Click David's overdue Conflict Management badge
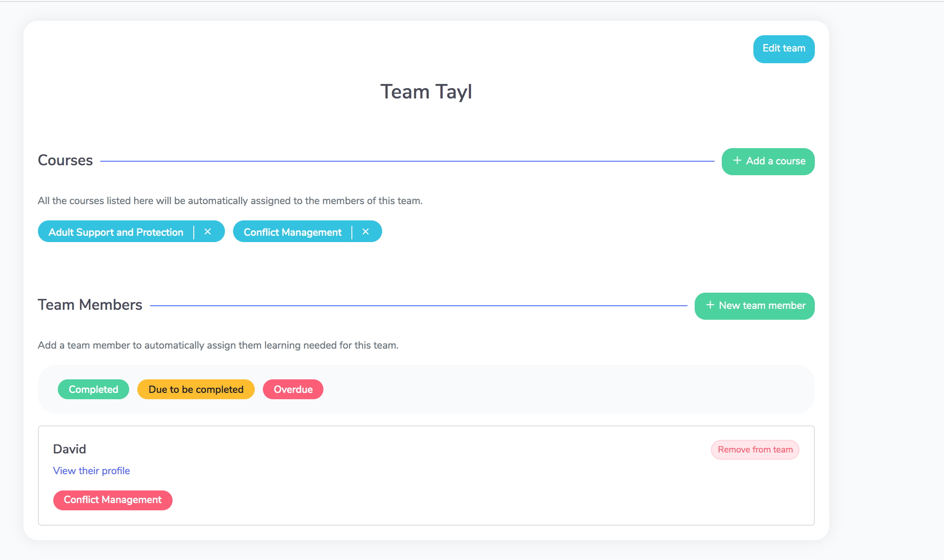This screenshot has width=944, height=560. [112, 500]
